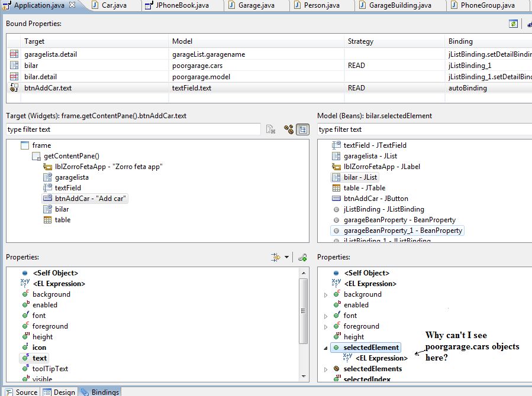Select enabled in model properties

(356, 304)
